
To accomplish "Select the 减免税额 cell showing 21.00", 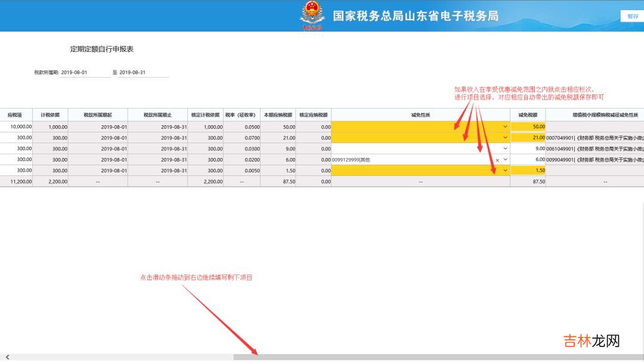I will click(528, 138).
